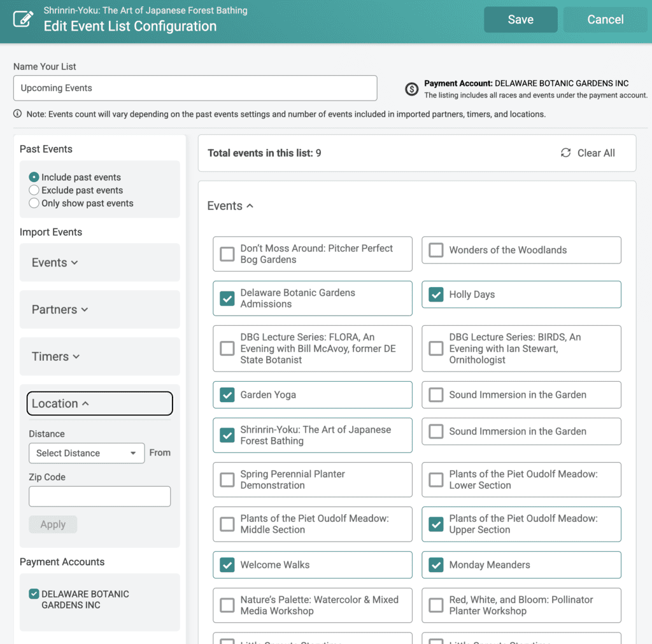Uncheck the Holly Days checkbox

tap(436, 295)
